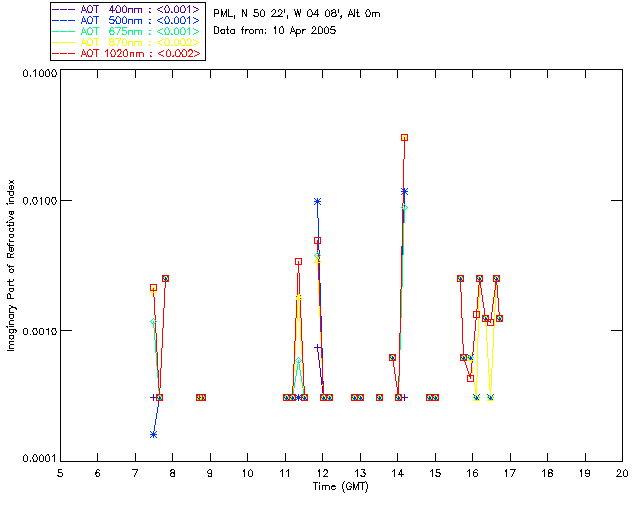The image size is (640, 512).
Task: Click the red dashed line sample in legend
Action: [x=64, y=53]
